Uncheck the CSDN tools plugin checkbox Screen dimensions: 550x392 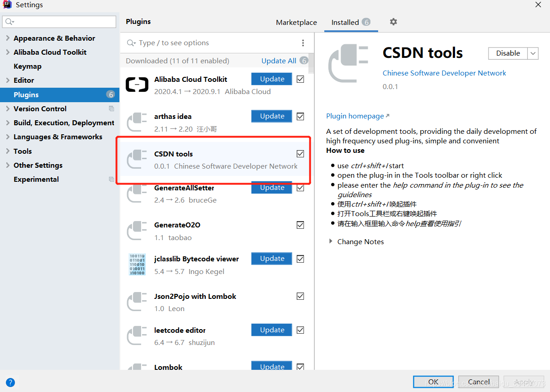[300, 154]
